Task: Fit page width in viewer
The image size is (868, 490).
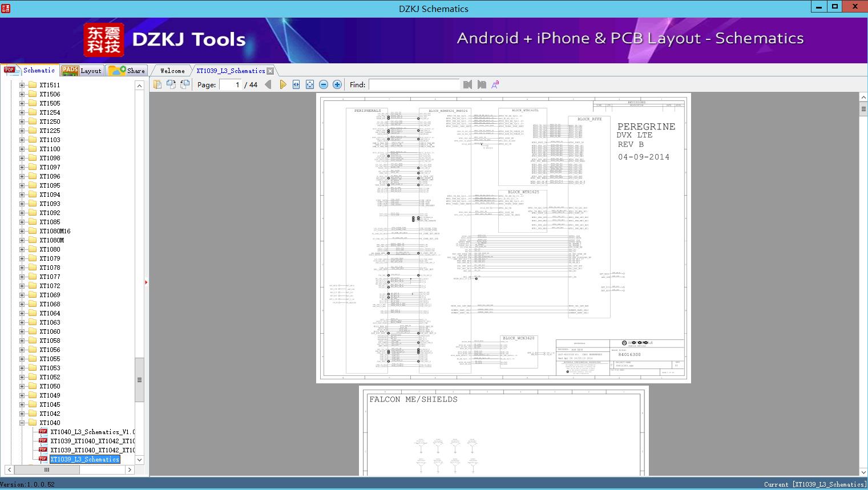Action: [296, 84]
